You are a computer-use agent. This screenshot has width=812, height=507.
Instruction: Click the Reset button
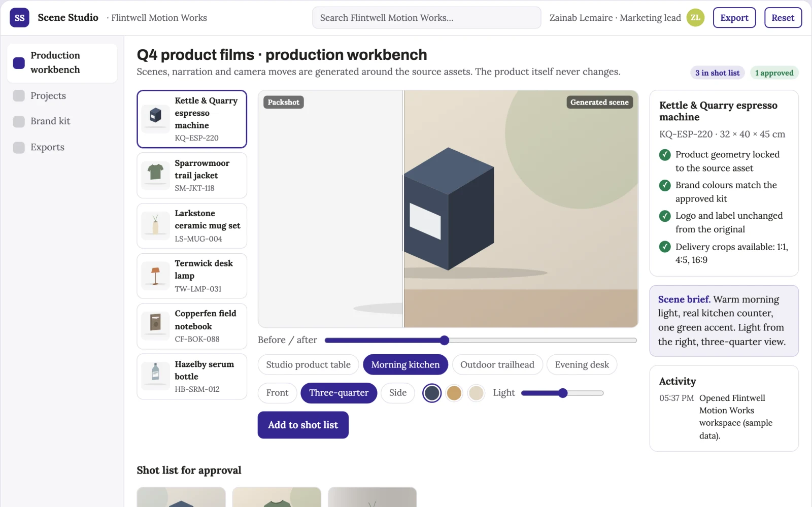(783, 18)
